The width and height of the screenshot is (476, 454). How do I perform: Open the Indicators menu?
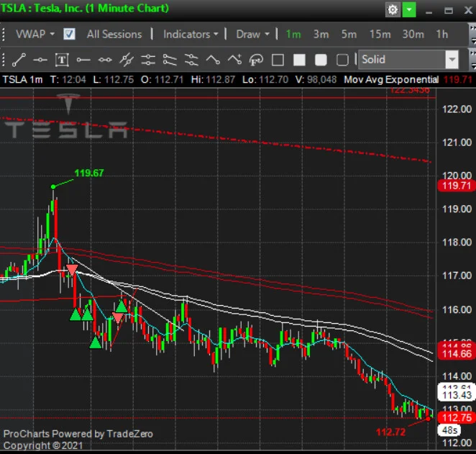point(191,35)
